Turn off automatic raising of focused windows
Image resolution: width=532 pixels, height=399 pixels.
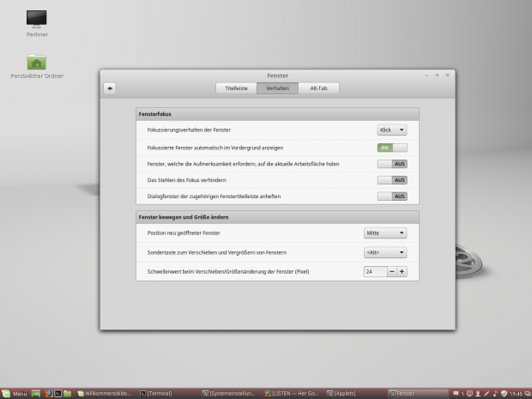coord(392,148)
